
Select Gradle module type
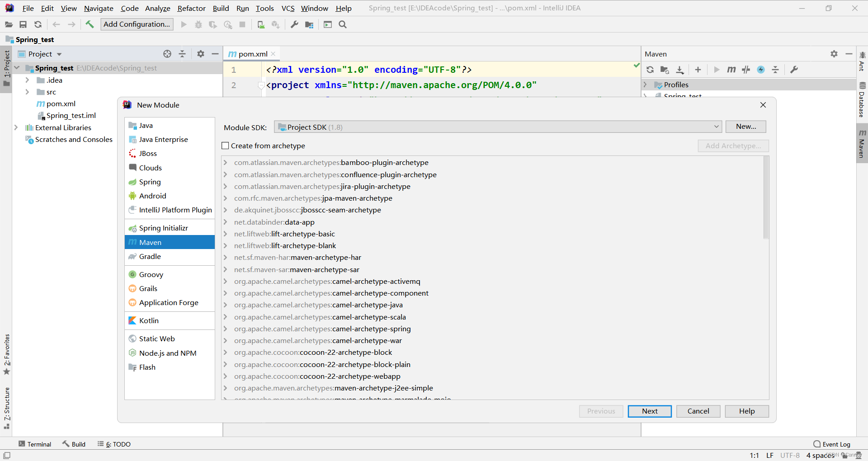(170, 256)
